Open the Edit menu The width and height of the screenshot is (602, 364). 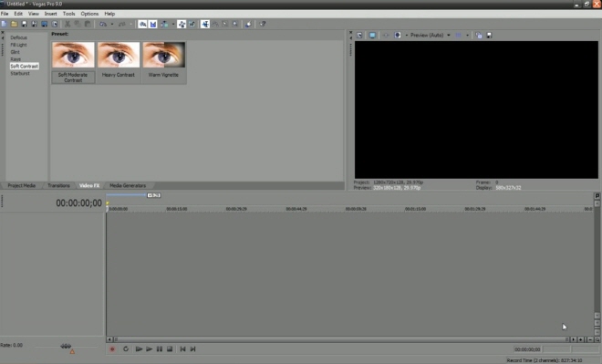click(x=18, y=14)
